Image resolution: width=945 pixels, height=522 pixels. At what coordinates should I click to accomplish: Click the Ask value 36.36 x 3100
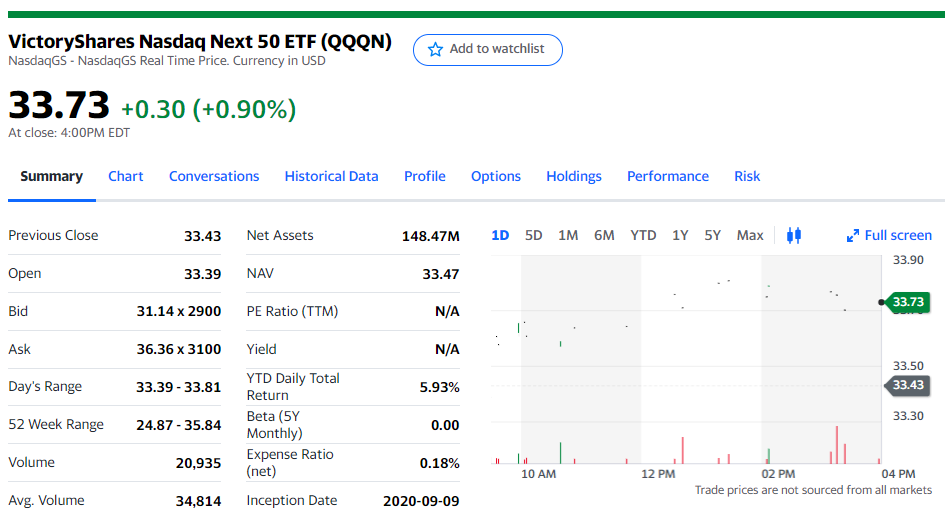[x=178, y=349]
